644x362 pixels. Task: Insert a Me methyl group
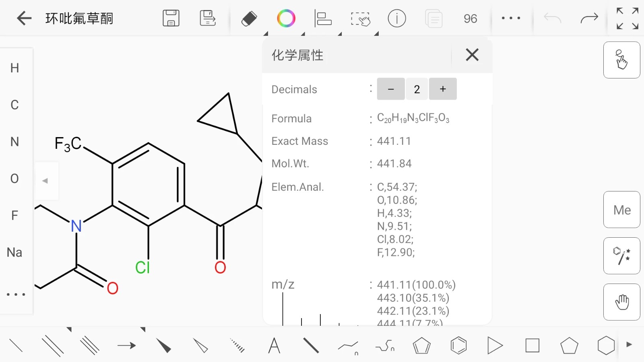(x=622, y=210)
